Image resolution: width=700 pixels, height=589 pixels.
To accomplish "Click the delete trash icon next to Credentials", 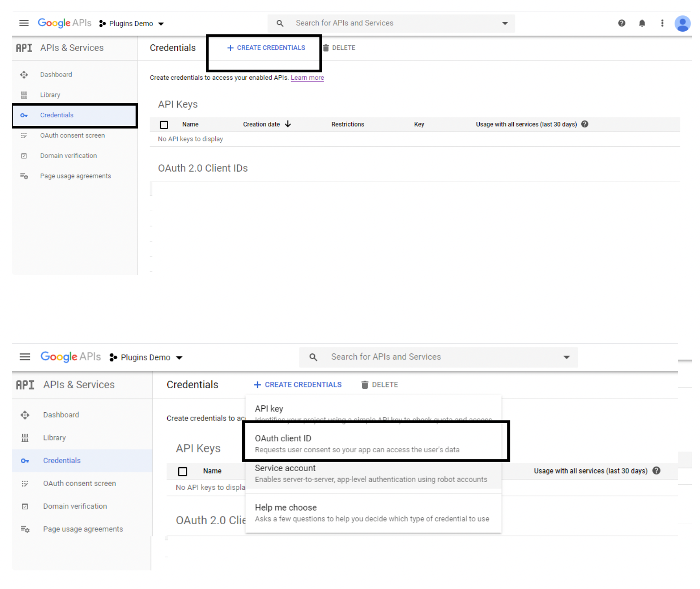I will 326,47.
